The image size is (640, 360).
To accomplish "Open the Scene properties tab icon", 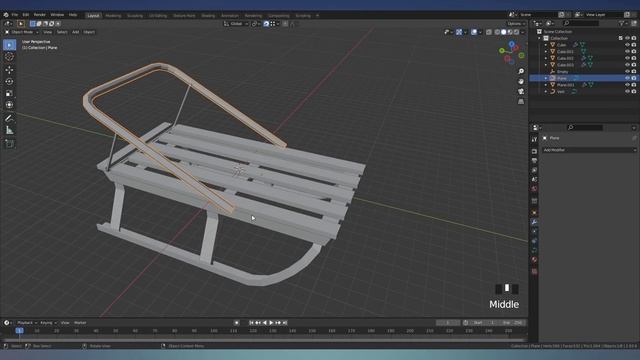I will tap(534, 180).
